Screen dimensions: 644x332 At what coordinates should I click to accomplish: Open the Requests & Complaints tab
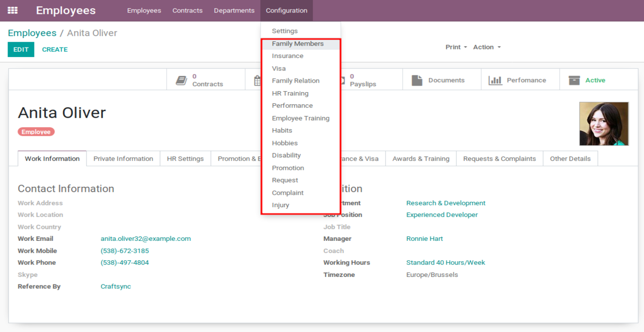(x=499, y=159)
